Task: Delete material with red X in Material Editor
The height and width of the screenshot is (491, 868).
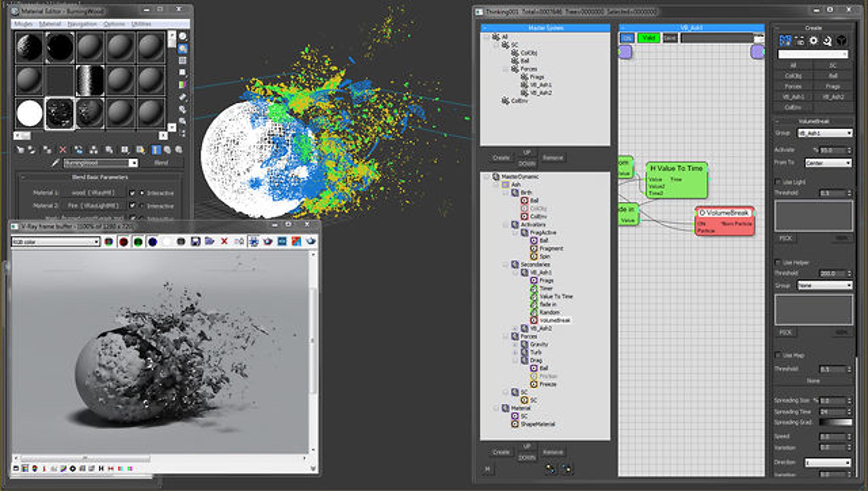Action: coord(63,150)
